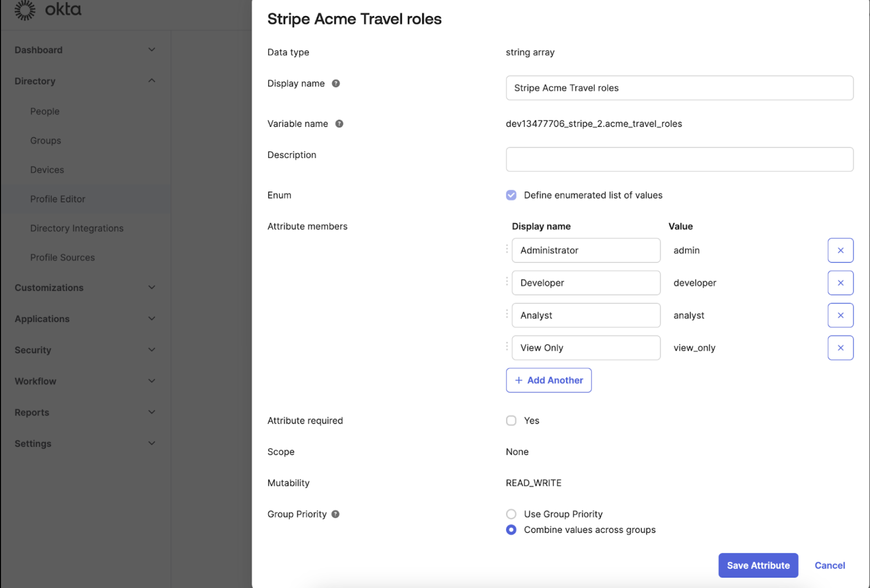Grab the View Only row drag handle
The width and height of the screenshot is (870, 588).
coord(507,346)
